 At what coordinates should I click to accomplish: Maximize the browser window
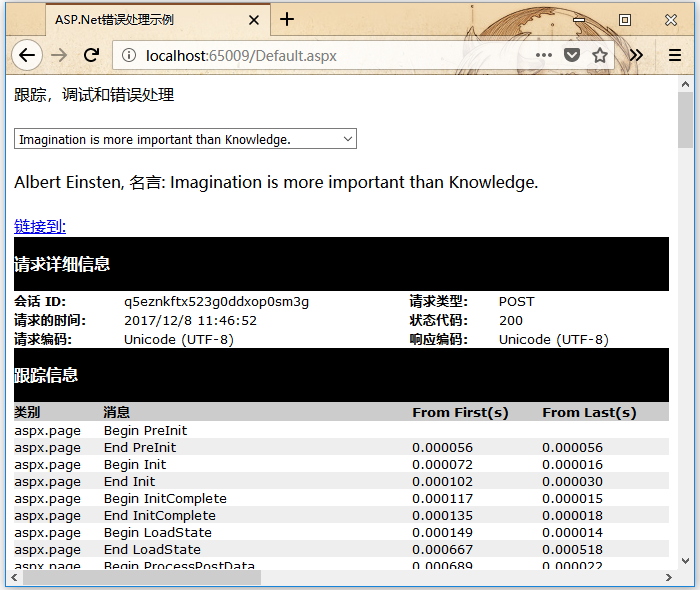625,19
